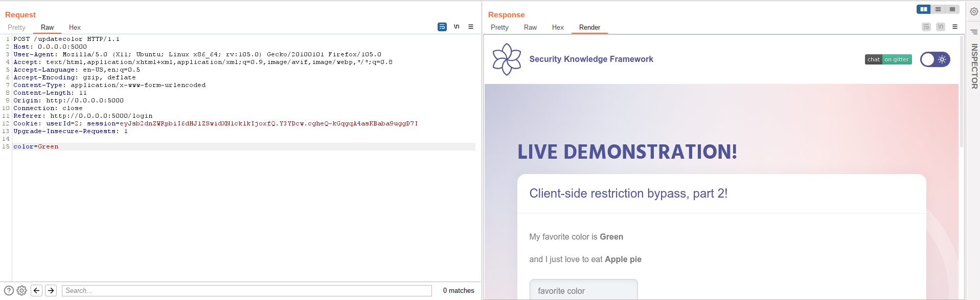The width and height of the screenshot is (980, 300).
Task: Click the response render vertical scrollbar
Action: pos(962,92)
